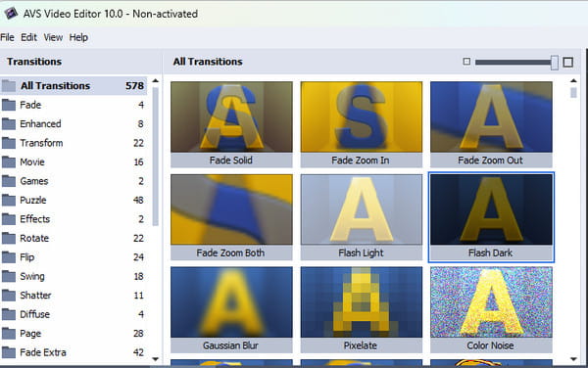
Task: Click the AVS Video Editor app icon
Action: pyautogui.click(x=11, y=14)
